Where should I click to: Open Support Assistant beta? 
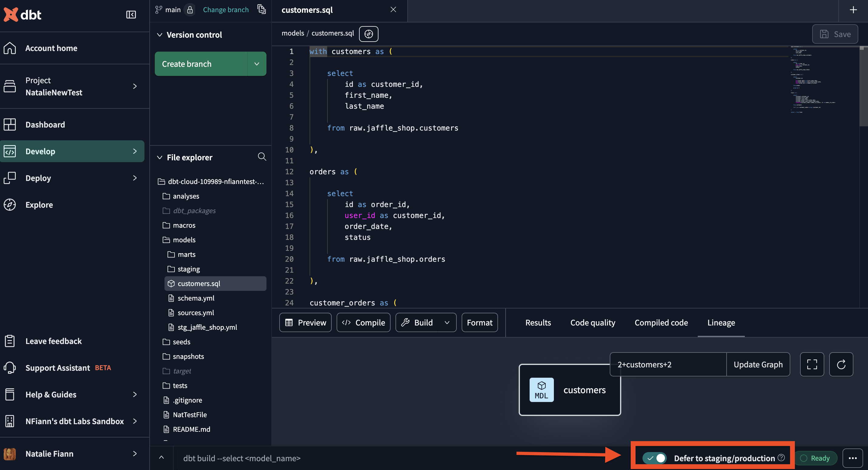[57, 367]
